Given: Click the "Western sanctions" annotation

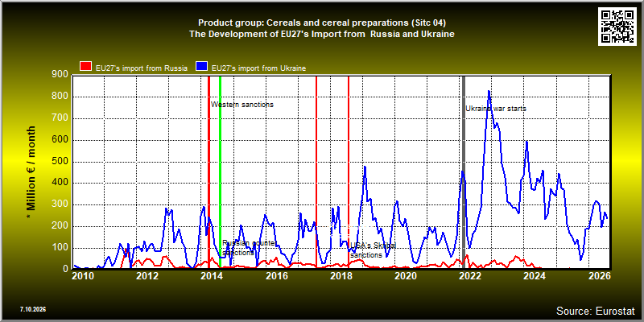Looking at the screenshot, I should coord(242,105).
